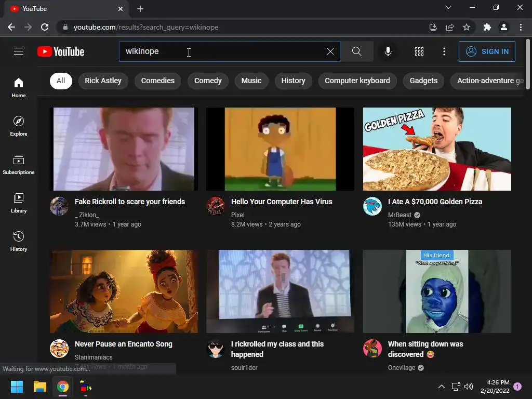532x399 pixels.
Task: Open the MrBeast channel name
Action: [x=400, y=215]
